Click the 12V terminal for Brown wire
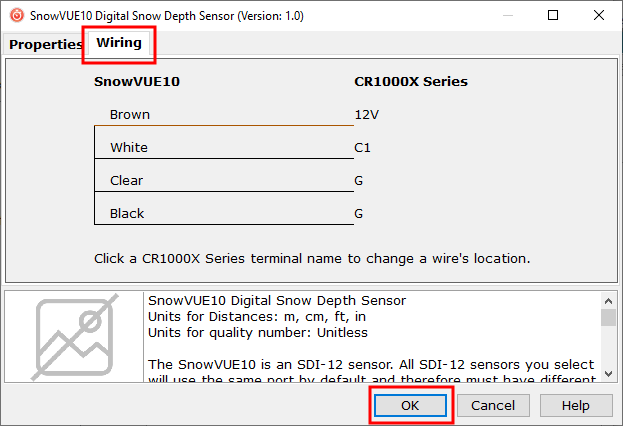 click(365, 115)
